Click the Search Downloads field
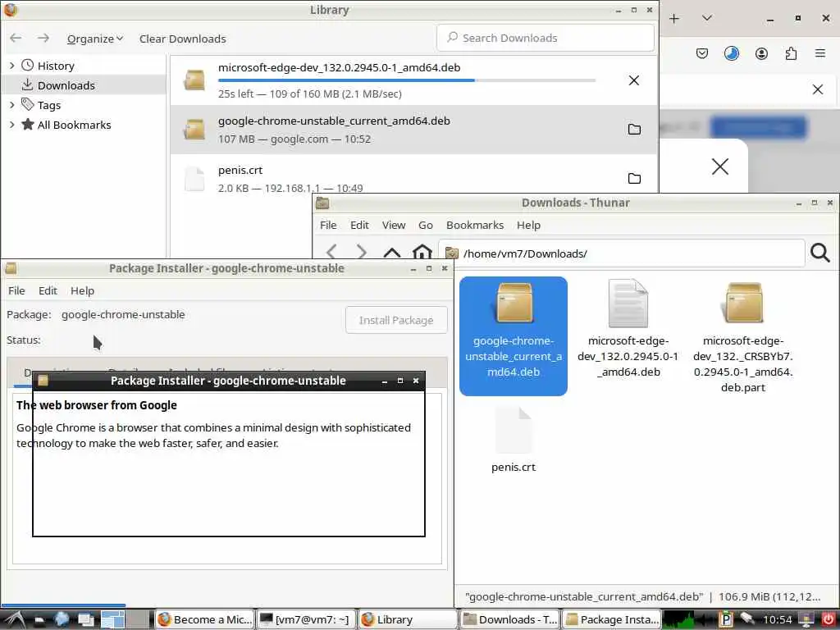The image size is (840, 630). tap(546, 38)
